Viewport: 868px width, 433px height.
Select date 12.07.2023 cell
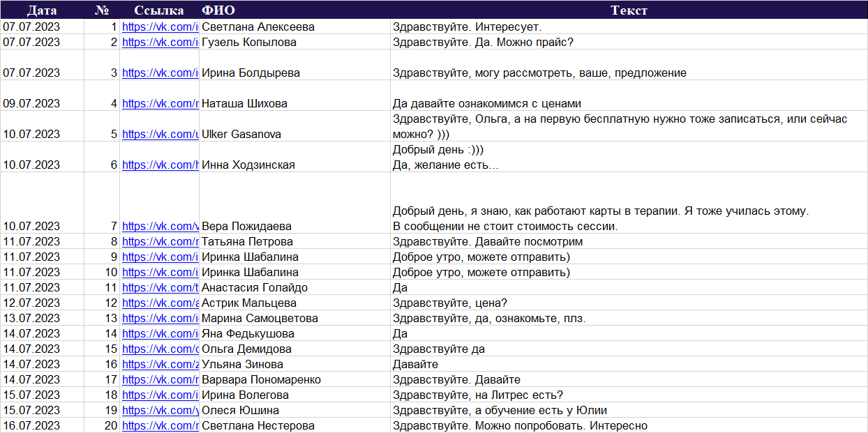click(x=42, y=303)
